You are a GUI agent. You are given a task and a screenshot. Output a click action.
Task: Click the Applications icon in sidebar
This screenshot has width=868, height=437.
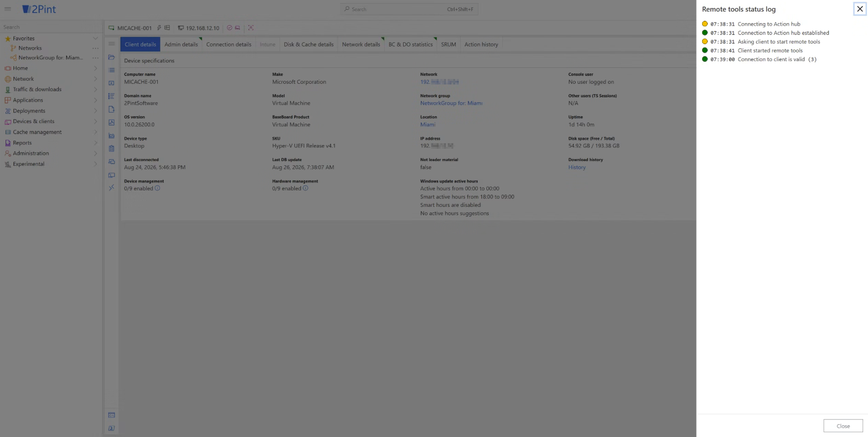point(8,100)
